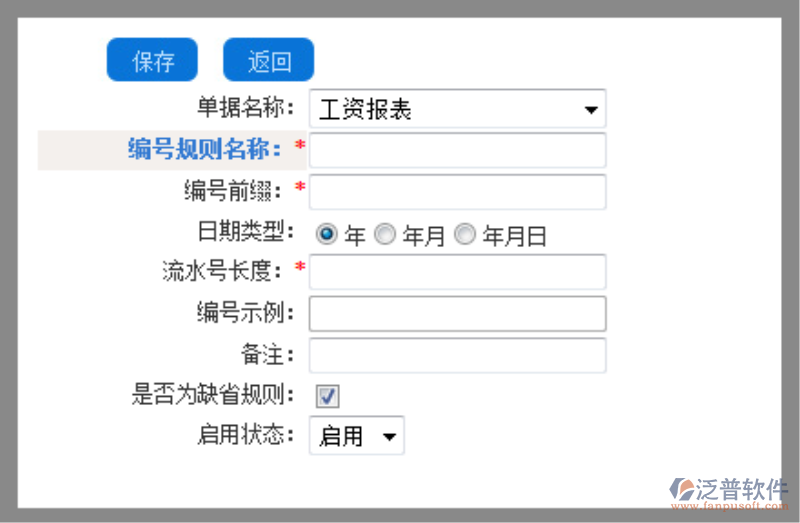Focus the 备注 input field
Screen dimensions: 800x523
457,355
